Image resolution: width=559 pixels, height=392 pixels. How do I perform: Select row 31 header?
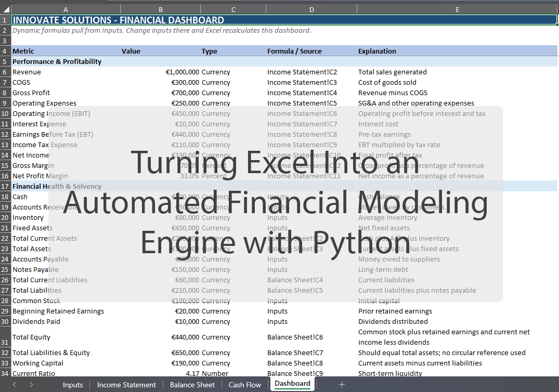[5, 337]
